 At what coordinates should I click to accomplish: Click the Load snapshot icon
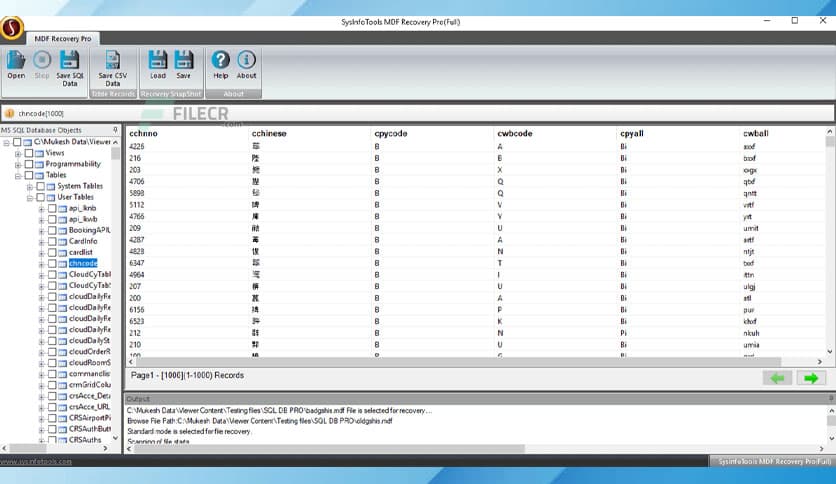(157, 60)
